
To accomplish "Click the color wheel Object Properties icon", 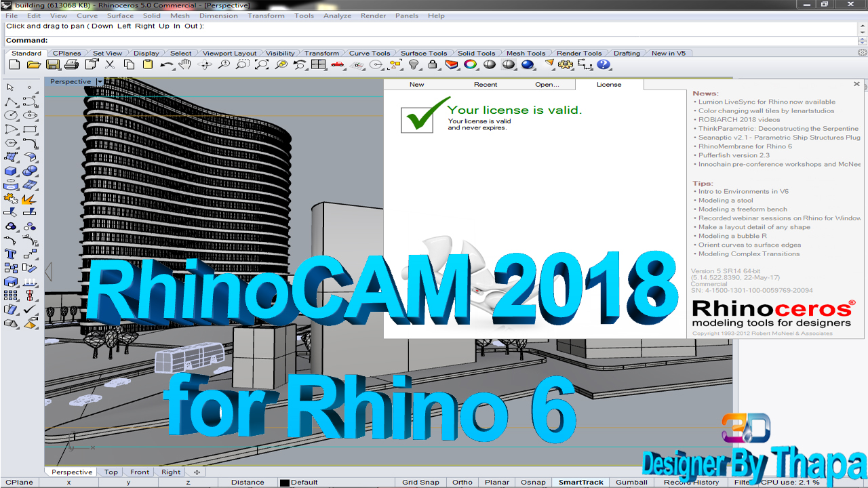I will coord(470,65).
